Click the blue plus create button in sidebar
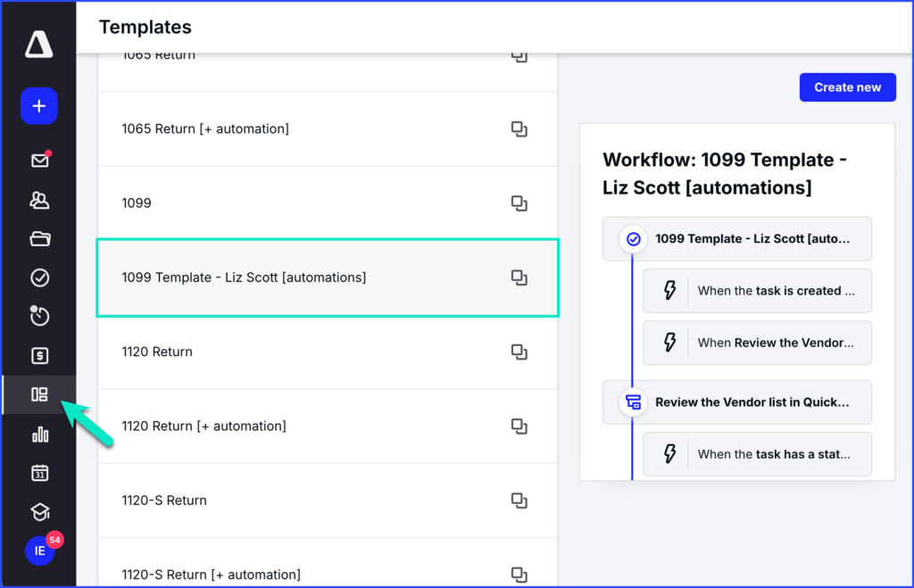 point(39,106)
